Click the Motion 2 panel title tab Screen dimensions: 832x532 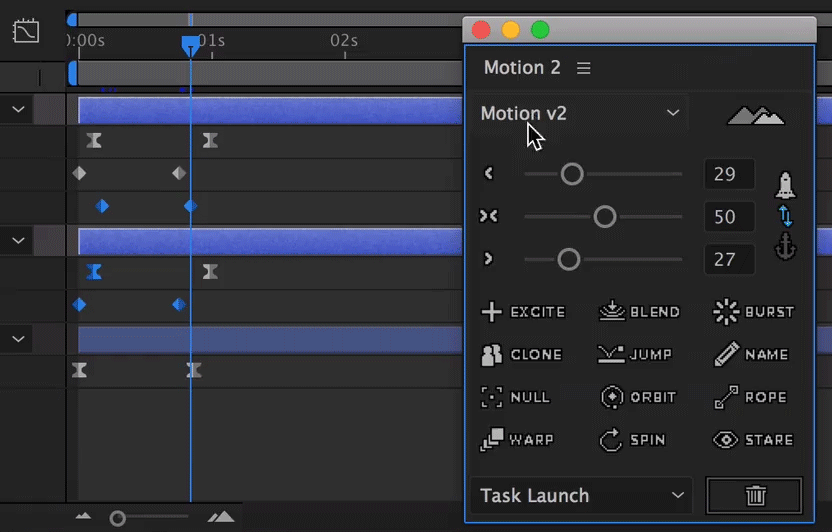click(522, 68)
